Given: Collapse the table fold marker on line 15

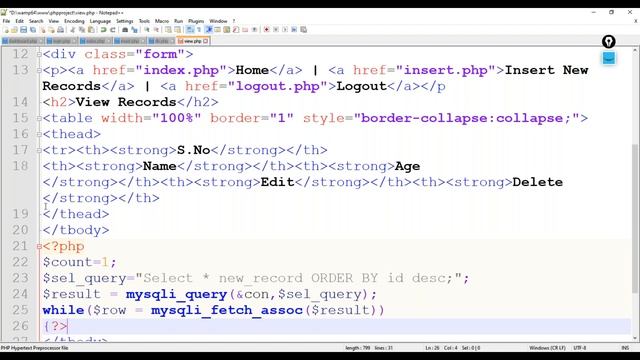Looking at the screenshot, I should [39, 118].
